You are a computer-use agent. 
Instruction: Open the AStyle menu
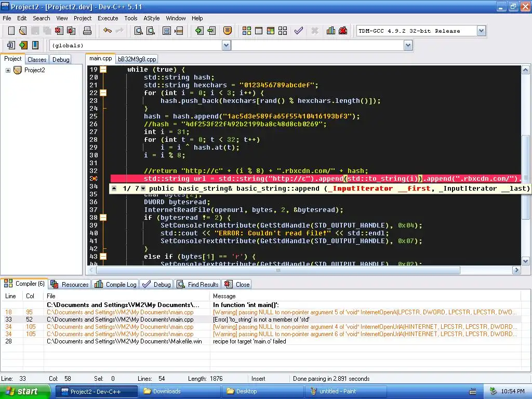click(x=152, y=18)
